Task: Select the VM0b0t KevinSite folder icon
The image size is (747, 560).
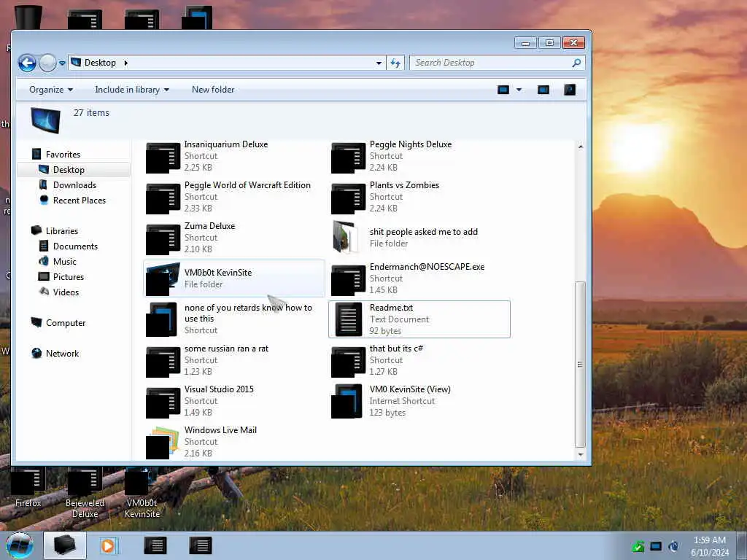Action: coord(163,279)
